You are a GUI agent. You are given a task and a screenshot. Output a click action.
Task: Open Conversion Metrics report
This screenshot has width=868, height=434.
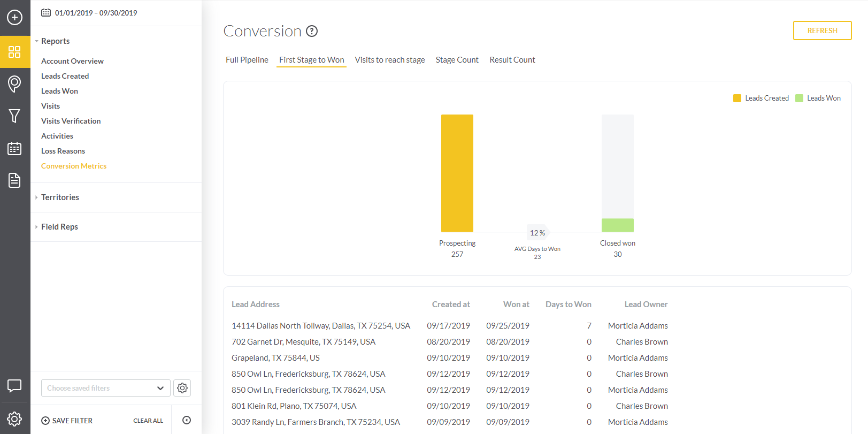coord(74,166)
